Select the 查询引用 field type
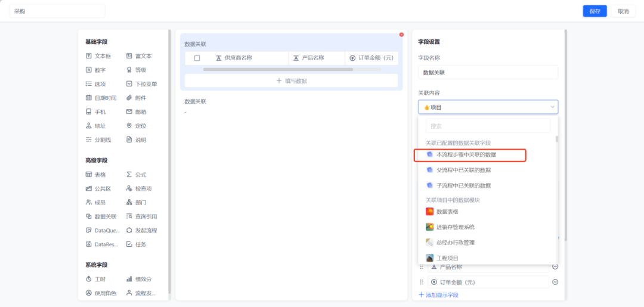 click(x=142, y=216)
